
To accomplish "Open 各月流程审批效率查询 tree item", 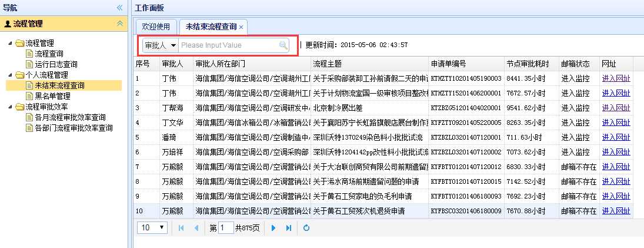I will pos(70,118).
